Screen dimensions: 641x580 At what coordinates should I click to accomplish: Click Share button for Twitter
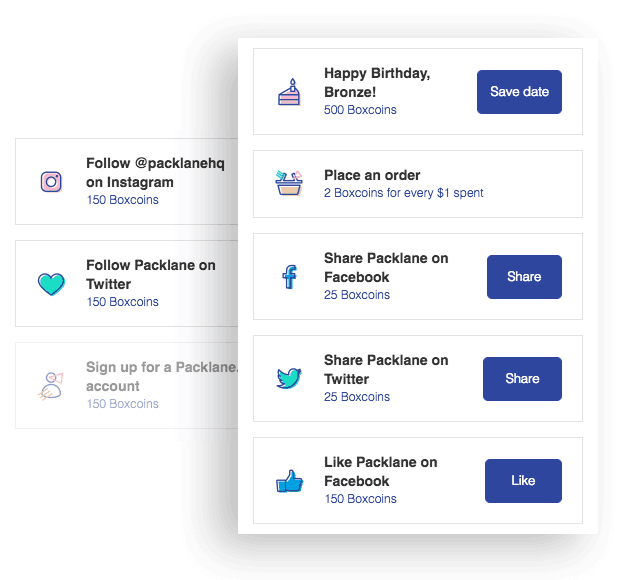pos(522,379)
